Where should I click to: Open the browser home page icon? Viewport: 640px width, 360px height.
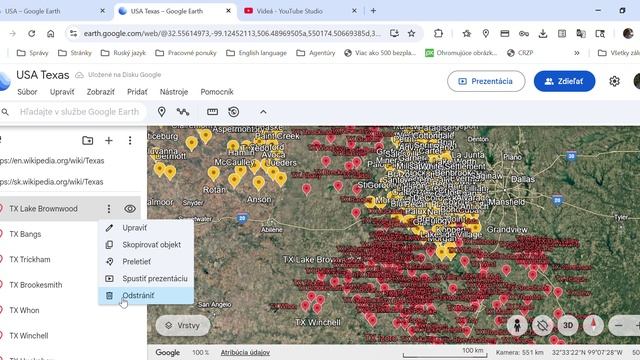point(51,33)
